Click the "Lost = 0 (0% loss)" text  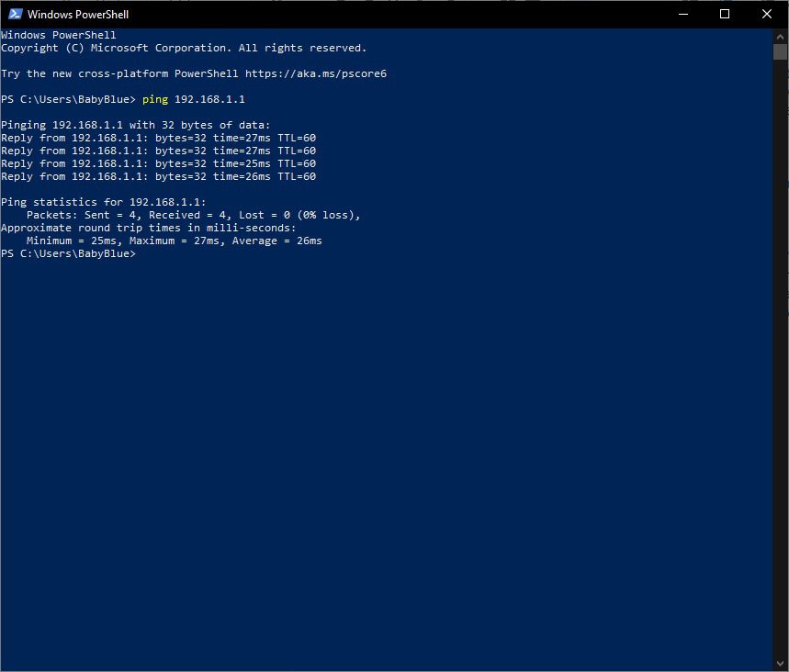299,215
